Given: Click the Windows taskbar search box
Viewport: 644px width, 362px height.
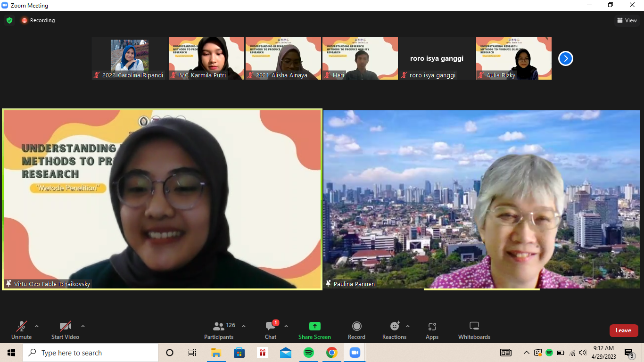Looking at the screenshot, I should click(x=91, y=353).
